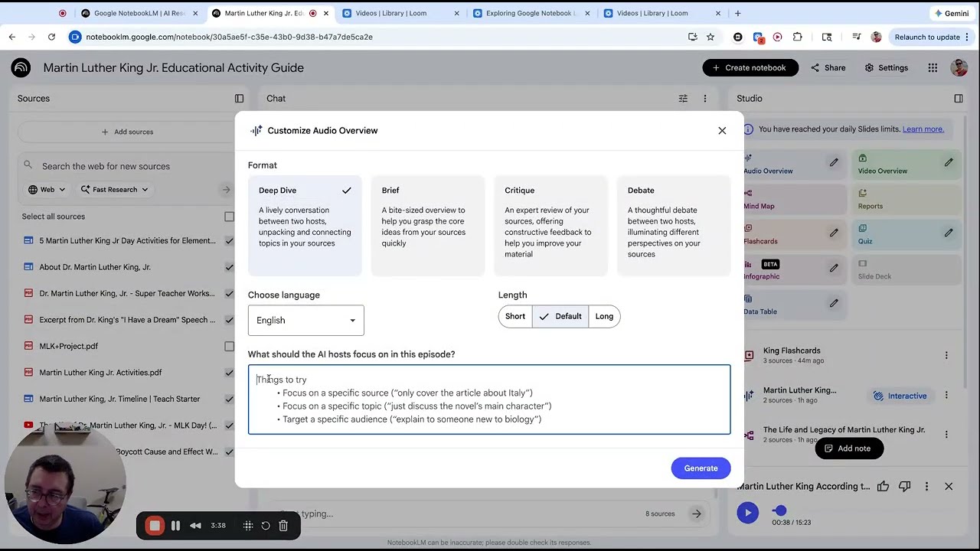Uncheck the 5 MLK Day Activities source
Screen dimensions: 980x551
[229, 241]
